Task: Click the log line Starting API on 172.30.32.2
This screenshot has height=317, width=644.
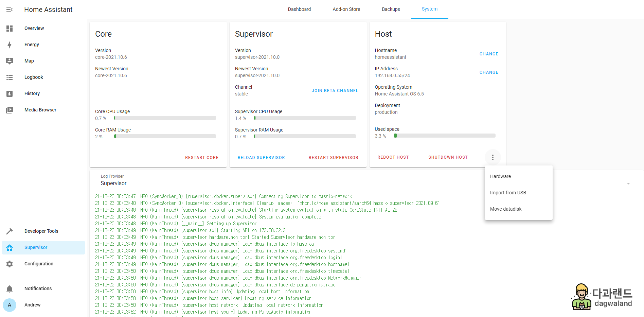Action: [190, 230]
